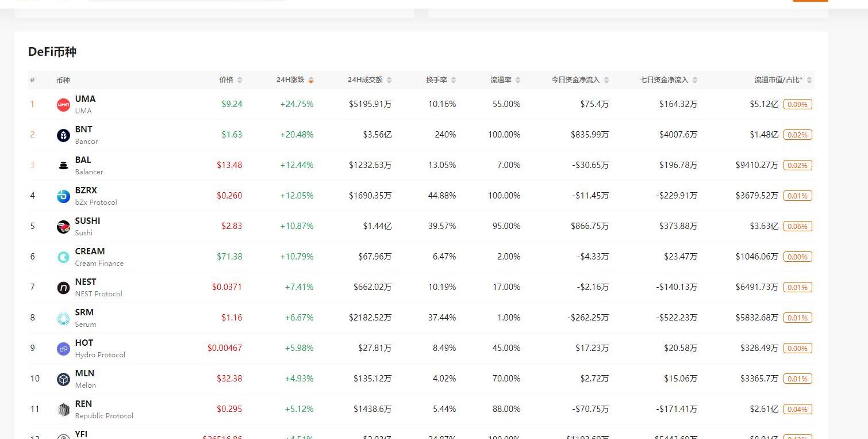Open the UMA coin logo icon
The height and width of the screenshot is (439, 868).
63,105
